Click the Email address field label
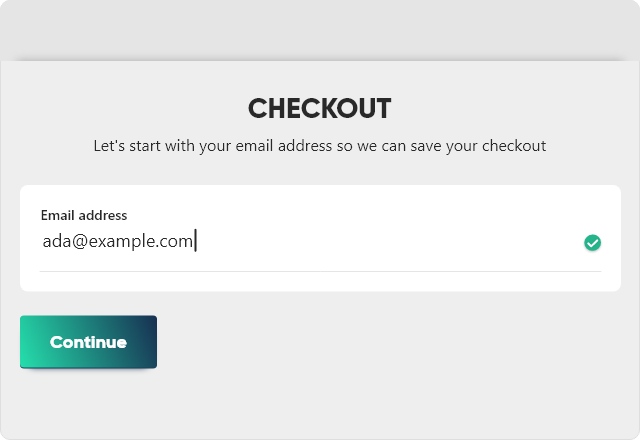This screenshot has width=640, height=440. click(84, 215)
